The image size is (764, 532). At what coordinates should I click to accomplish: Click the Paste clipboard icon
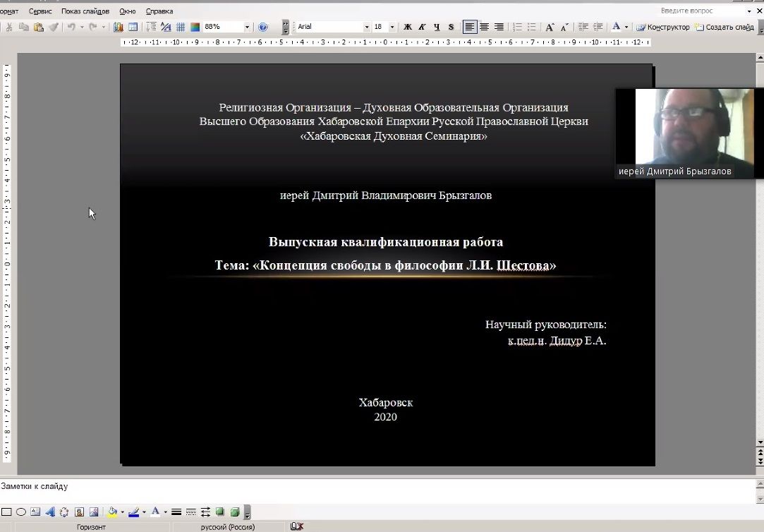[39, 27]
